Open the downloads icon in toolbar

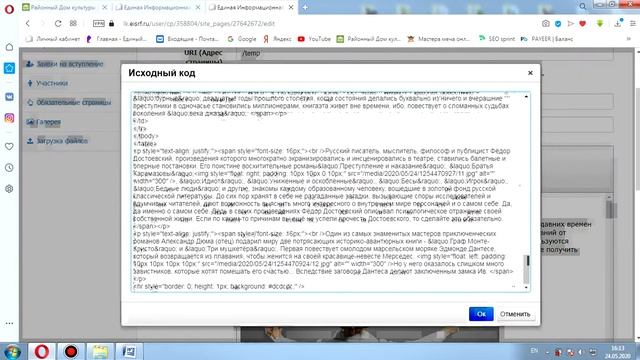618,24
